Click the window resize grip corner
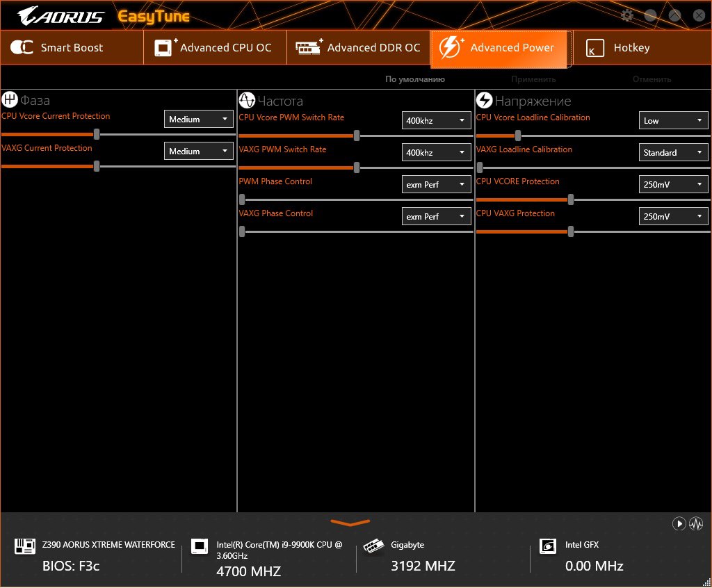Screen dimensions: 712x588 [x=706, y=582]
